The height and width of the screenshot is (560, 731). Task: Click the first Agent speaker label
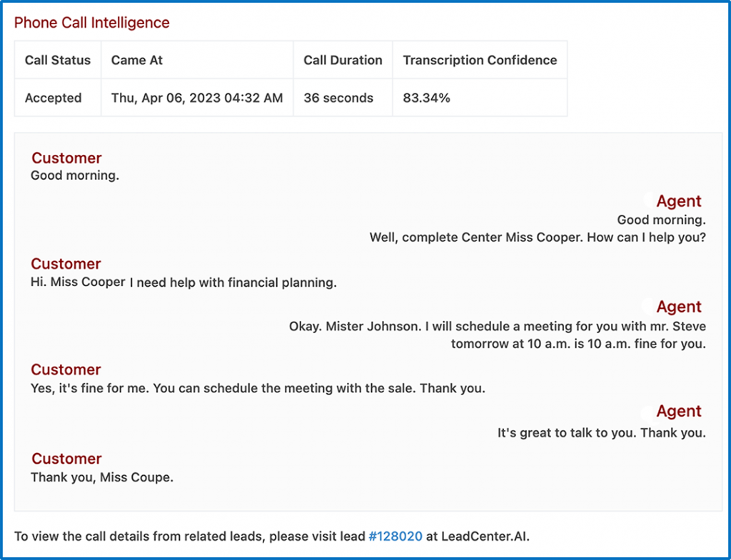pyautogui.click(x=679, y=200)
